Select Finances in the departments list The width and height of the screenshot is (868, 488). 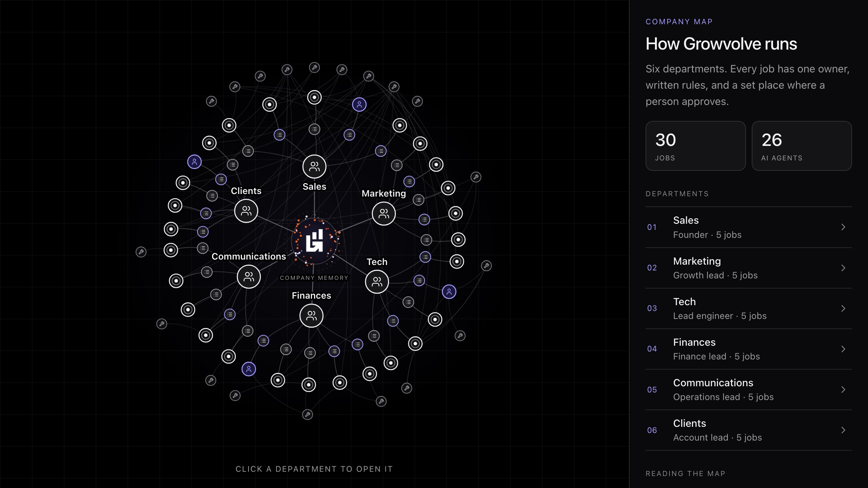[748, 349]
